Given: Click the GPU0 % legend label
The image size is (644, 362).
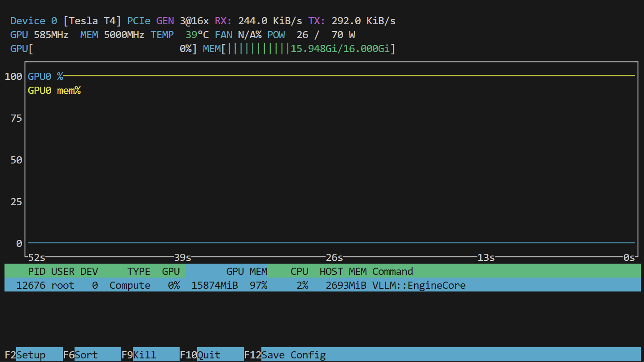Looking at the screenshot, I should 45,76.
